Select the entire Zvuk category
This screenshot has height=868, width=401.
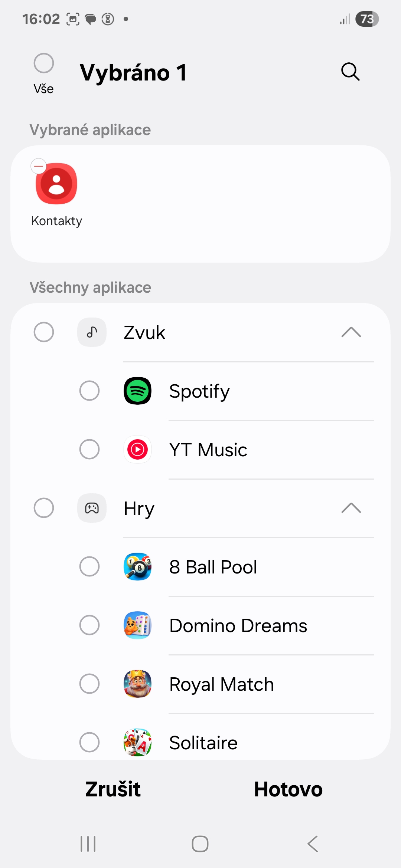44,332
